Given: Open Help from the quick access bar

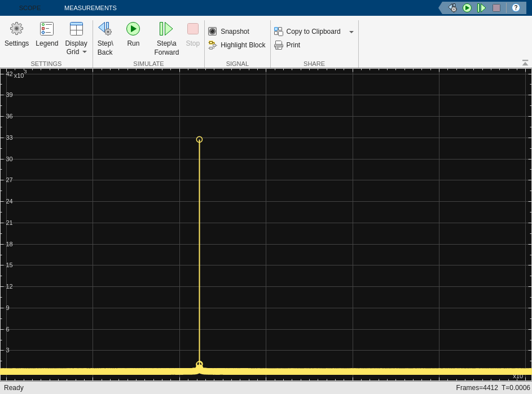Looking at the screenshot, I should coord(516,8).
